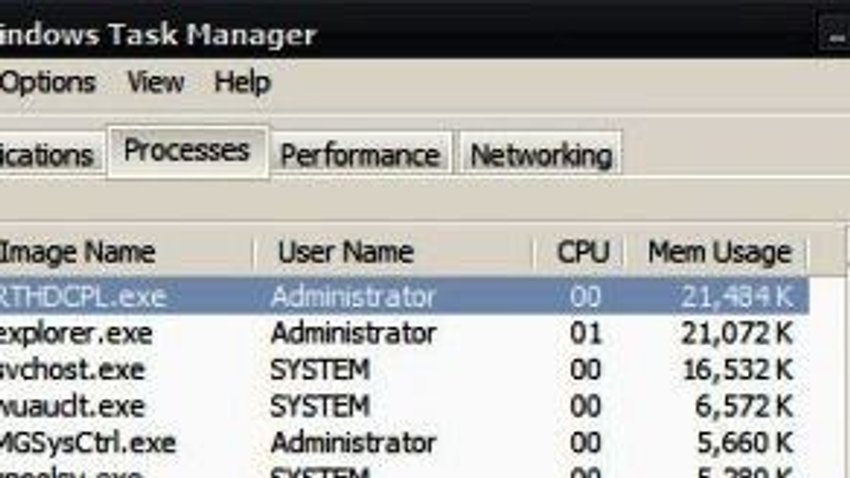
Task: Click SYSTEM user of svchost.exe
Action: tap(320, 370)
